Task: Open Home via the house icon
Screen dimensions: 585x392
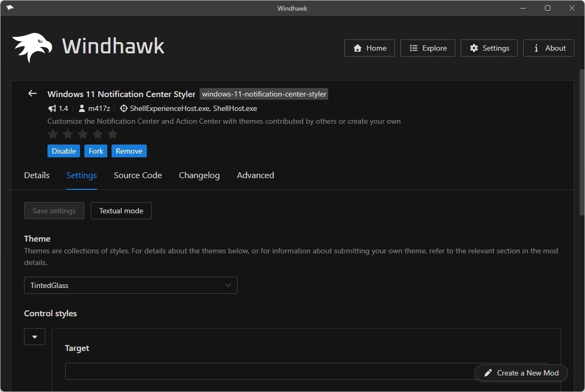Action: point(357,48)
